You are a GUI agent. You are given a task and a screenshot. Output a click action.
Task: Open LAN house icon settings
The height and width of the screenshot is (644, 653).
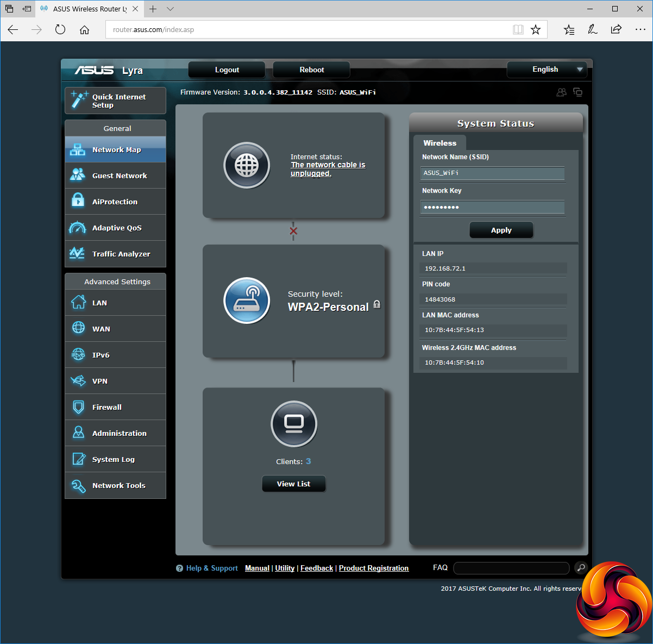[78, 302]
